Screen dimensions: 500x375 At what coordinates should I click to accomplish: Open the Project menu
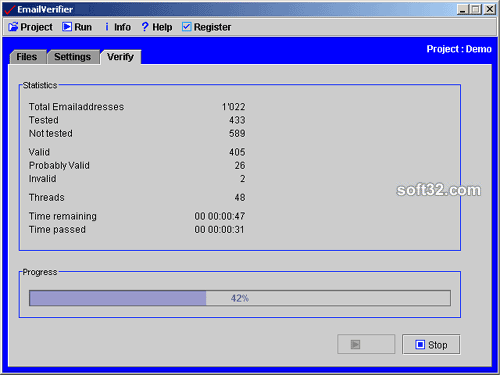[x=30, y=27]
